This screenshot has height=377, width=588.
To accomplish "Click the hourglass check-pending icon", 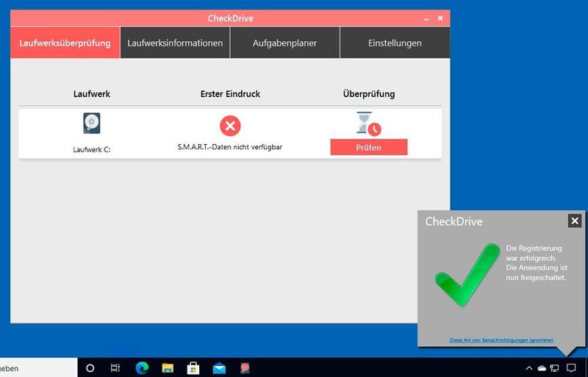I will pyautogui.click(x=368, y=123).
